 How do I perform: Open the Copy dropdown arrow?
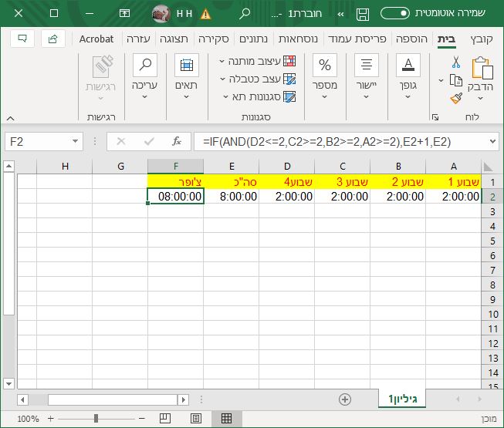pyautogui.click(x=441, y=80)
